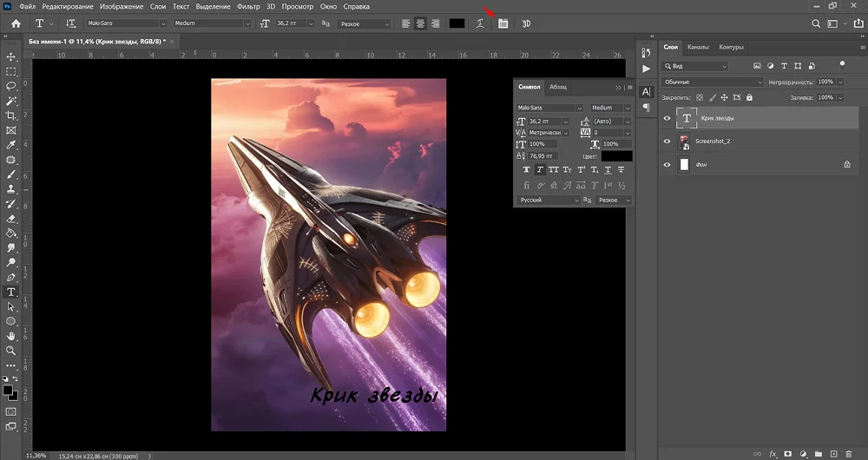
Task: Hide the Screenshot_2 layer
Action: click(x=667, y=141)
